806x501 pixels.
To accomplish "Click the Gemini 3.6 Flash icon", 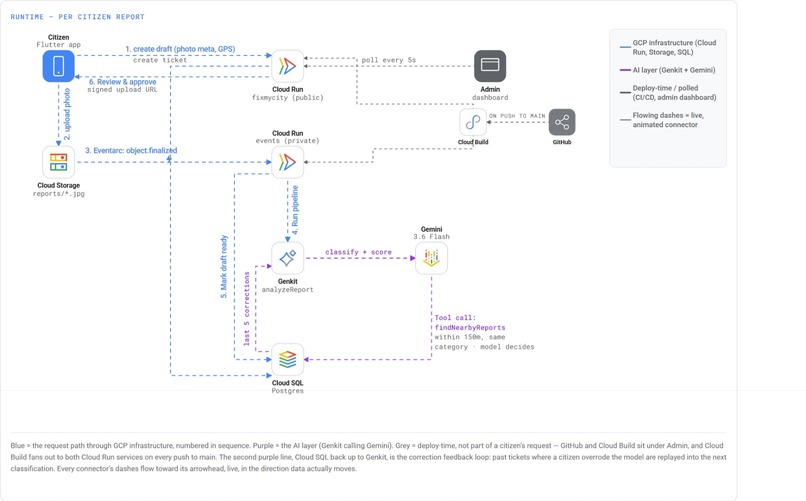I will click(x=431, y=258).
